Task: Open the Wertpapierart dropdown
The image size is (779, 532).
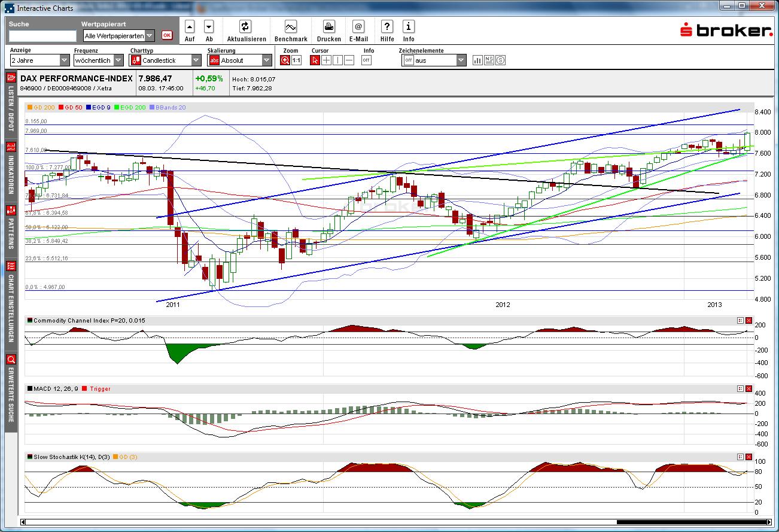Action: click(118, 36)
